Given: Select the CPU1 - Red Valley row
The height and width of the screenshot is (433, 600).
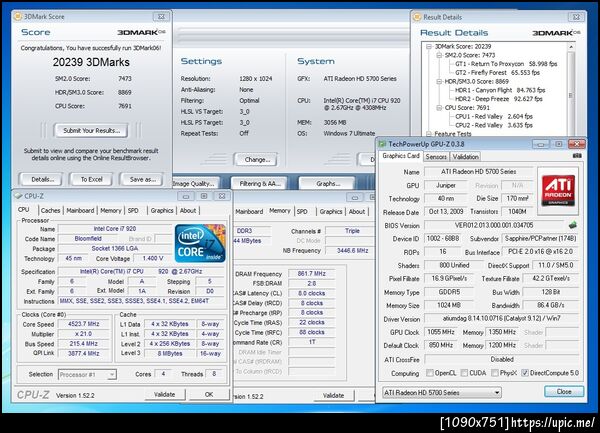Looking at the screenshot, I should tap(494, 117).
